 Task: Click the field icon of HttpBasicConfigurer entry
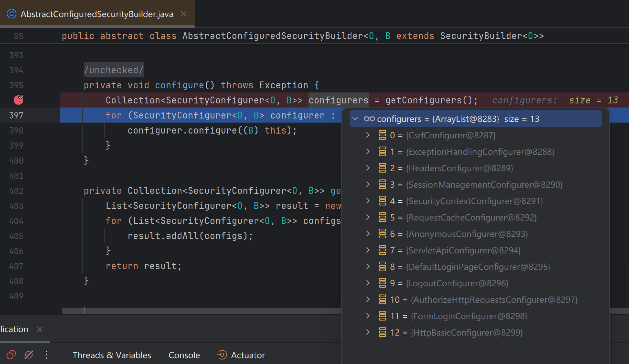(383, 332)
